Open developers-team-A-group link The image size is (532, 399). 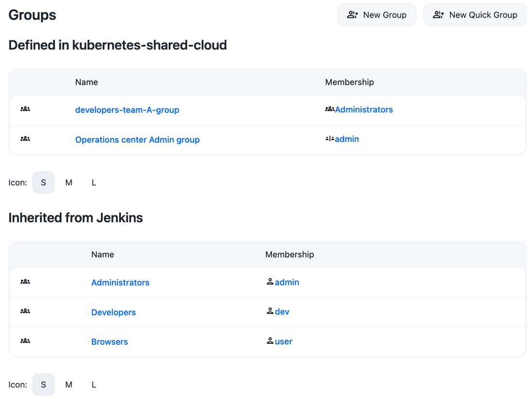point(127,110)
